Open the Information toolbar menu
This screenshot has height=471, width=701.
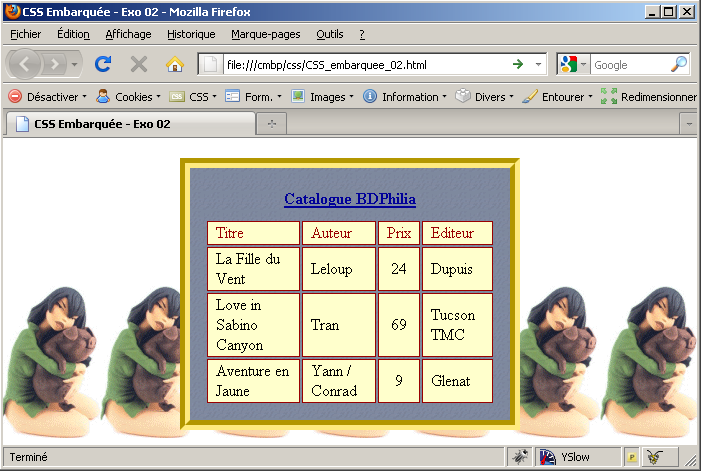[x=414, y=97]
